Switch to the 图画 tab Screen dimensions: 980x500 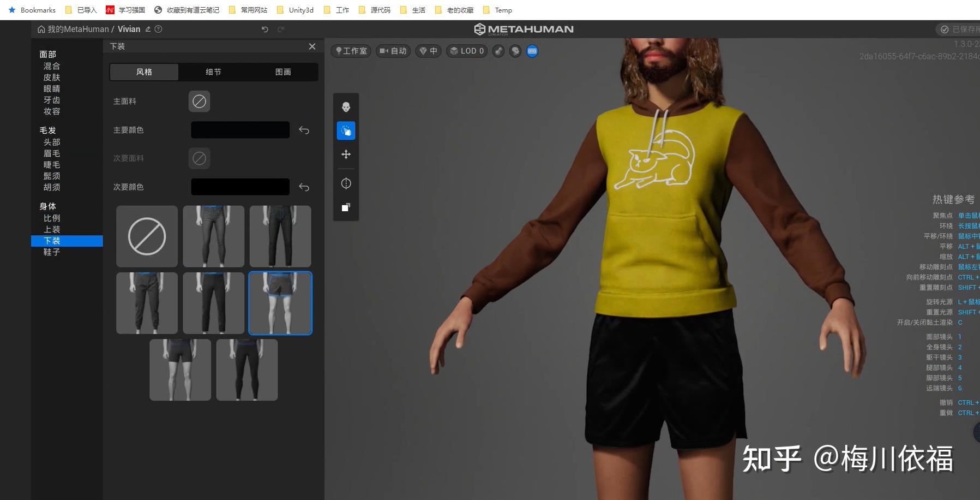tap(283, 72)
